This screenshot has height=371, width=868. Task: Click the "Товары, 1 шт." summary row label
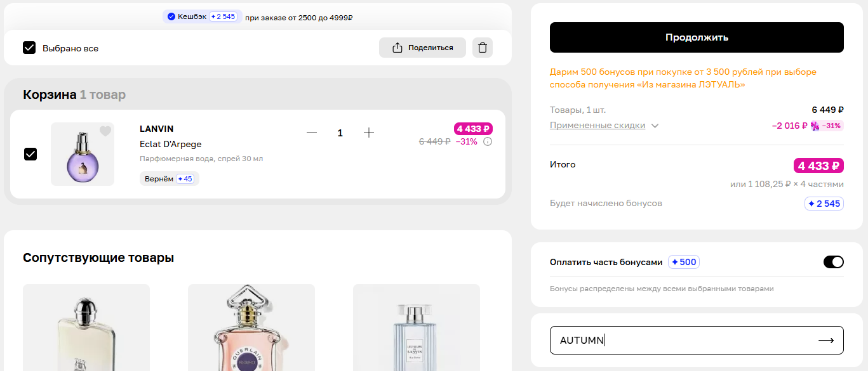coord(578,110)
